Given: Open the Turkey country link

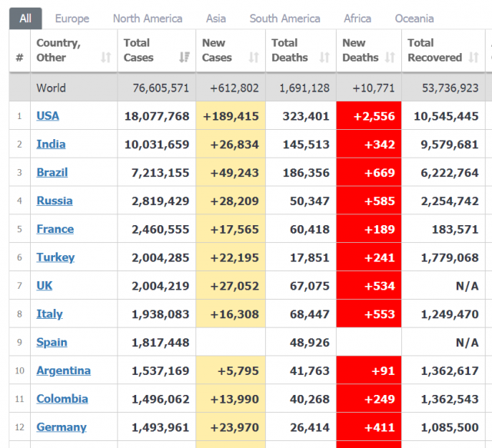Looking at the screenshot, I should click(x=55, y=257).
